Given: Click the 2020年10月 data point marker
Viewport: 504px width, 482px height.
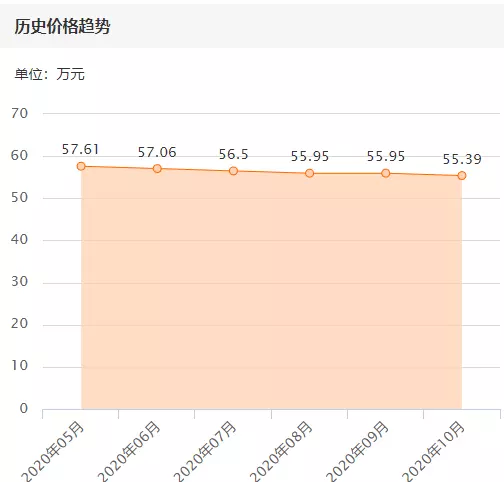Looking at the screenshot, I should coord(462,175).
